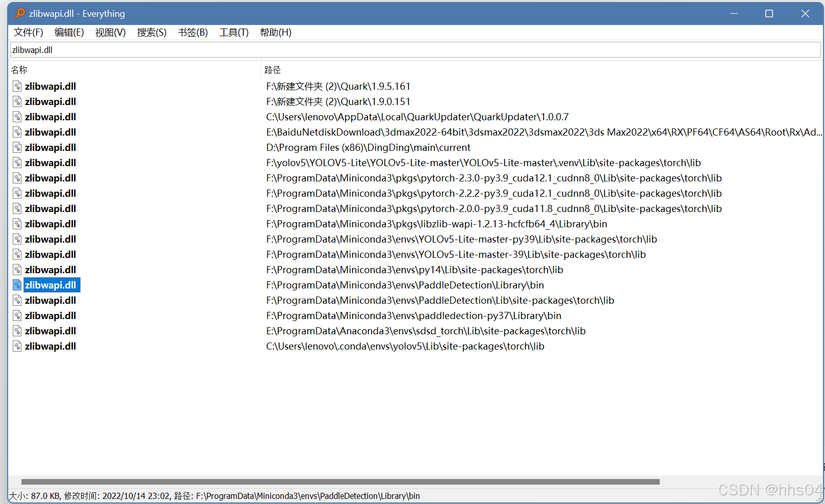Viewport: 825px width, 504px height.
Task: Open the 视图(V) dropdown menu
Action: point(110,32)
